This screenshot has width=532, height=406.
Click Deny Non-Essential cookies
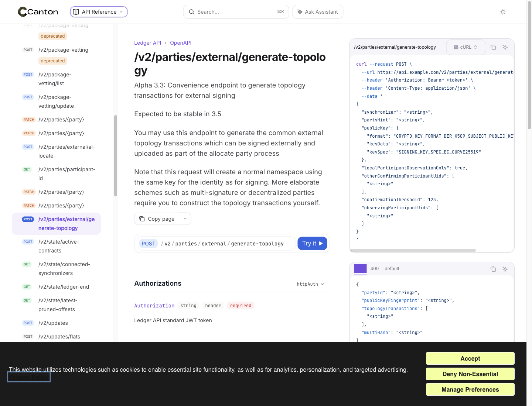470,374
